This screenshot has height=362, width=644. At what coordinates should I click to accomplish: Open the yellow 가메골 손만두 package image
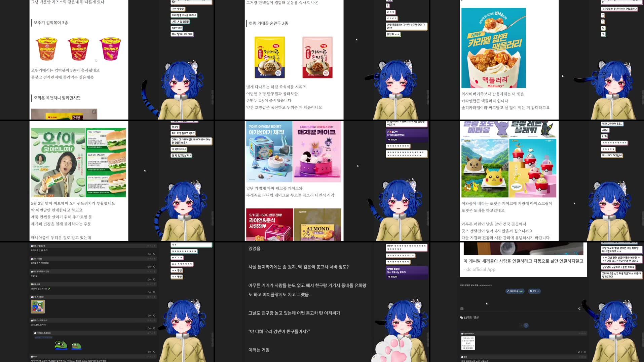click(270, 57)
